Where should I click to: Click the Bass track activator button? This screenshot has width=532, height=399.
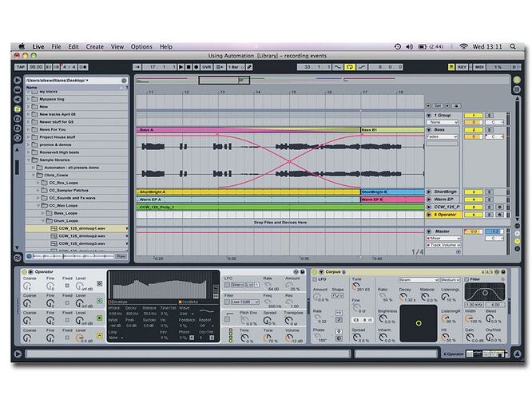tap(473, 128)
